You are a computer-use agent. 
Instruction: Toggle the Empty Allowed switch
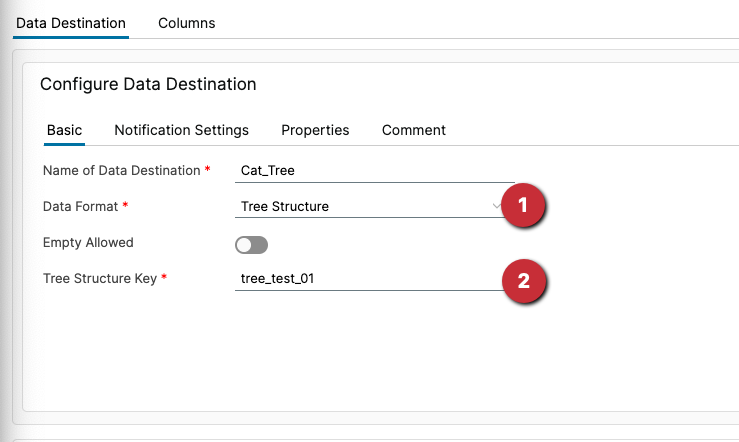pos(251,244)
